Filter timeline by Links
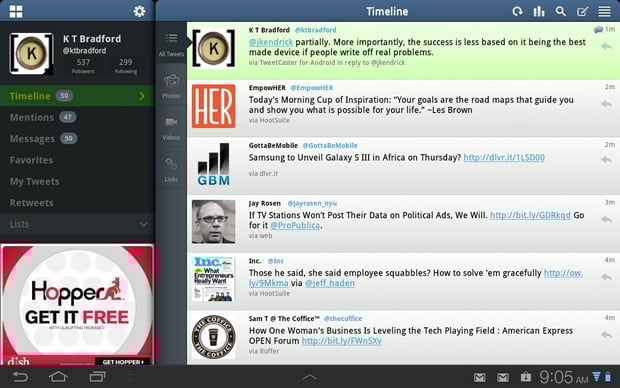 coord(171,169)
